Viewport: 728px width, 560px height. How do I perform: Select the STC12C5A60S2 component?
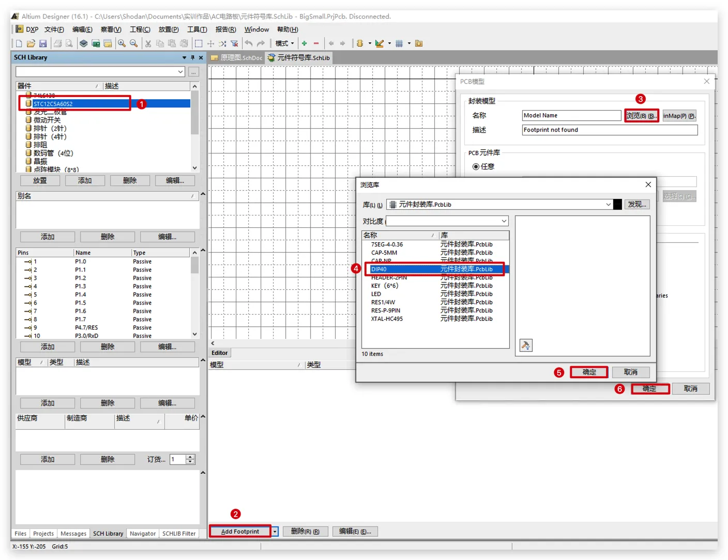(x=108, y=104)
